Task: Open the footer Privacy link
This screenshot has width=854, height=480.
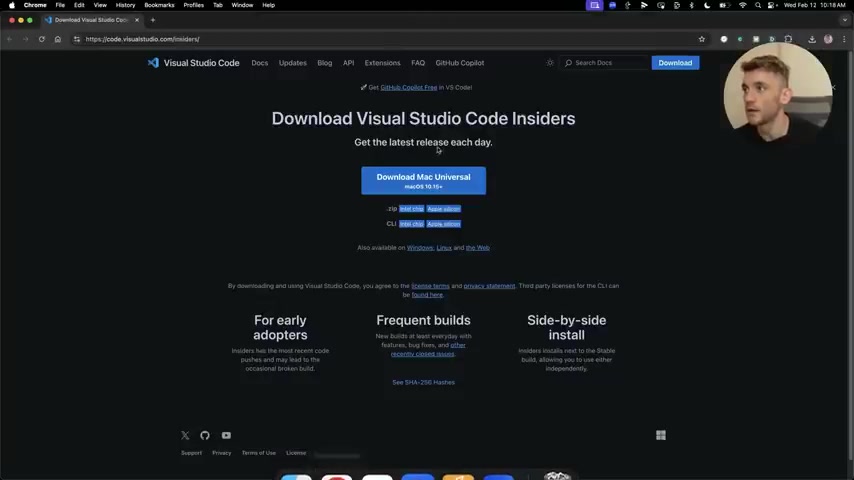Action: 222,453
